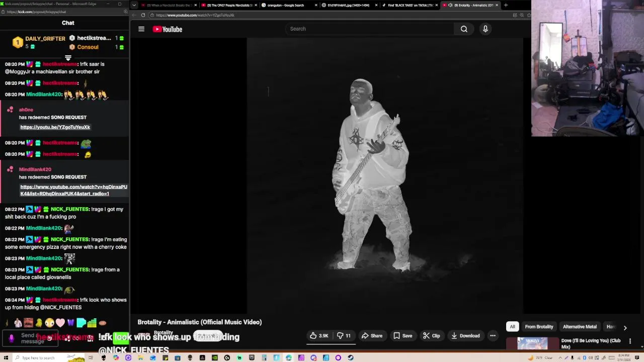Click the DAILY_GRIFTER gold rank badge
Image resolution: width=644 pixels, height=362 pixels.
click(18, 43)
